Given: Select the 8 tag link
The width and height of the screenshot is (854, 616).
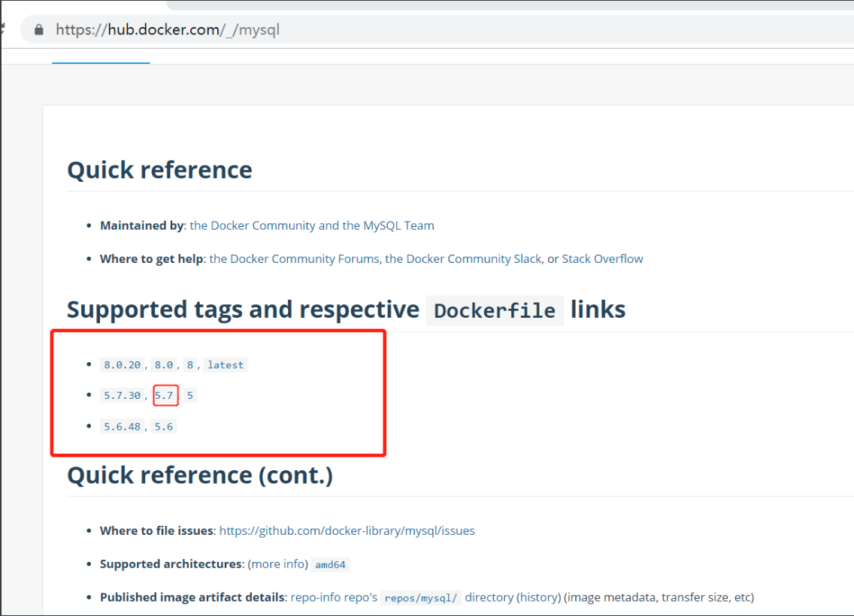Looking at the screenshot, I should pyautogui.click(x=190, y=364).
